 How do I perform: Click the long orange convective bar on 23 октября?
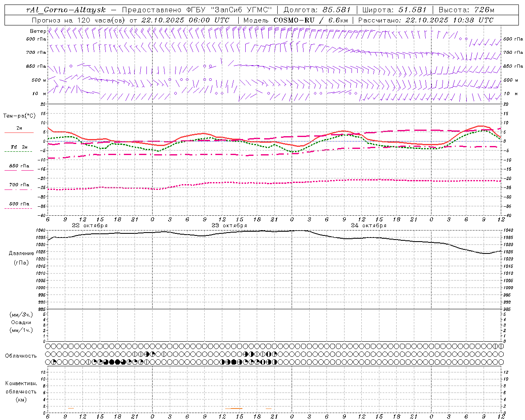(234, 409)
